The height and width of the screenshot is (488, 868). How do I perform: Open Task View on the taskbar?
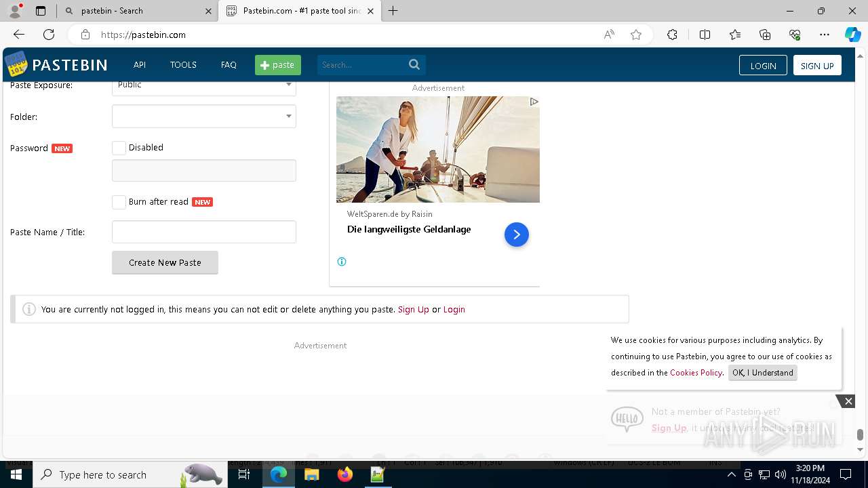pyautogui.click(x=244, y=474)
